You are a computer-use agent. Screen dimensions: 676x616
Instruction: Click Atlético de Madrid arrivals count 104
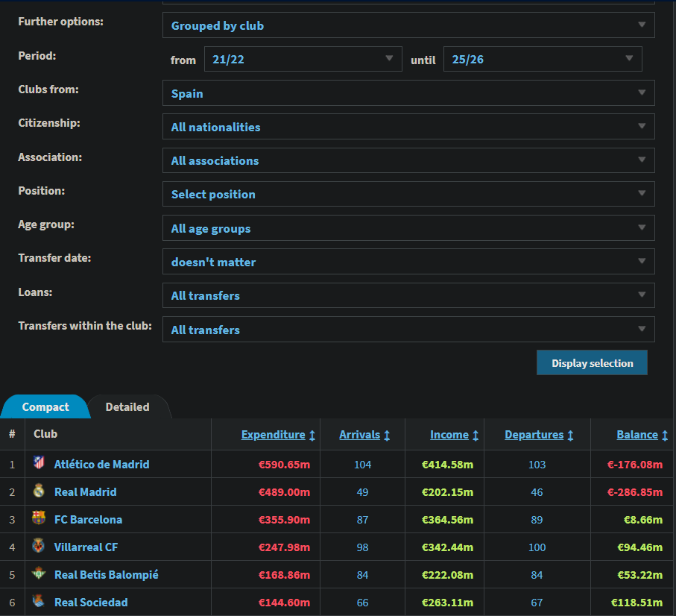click(362, 465)
